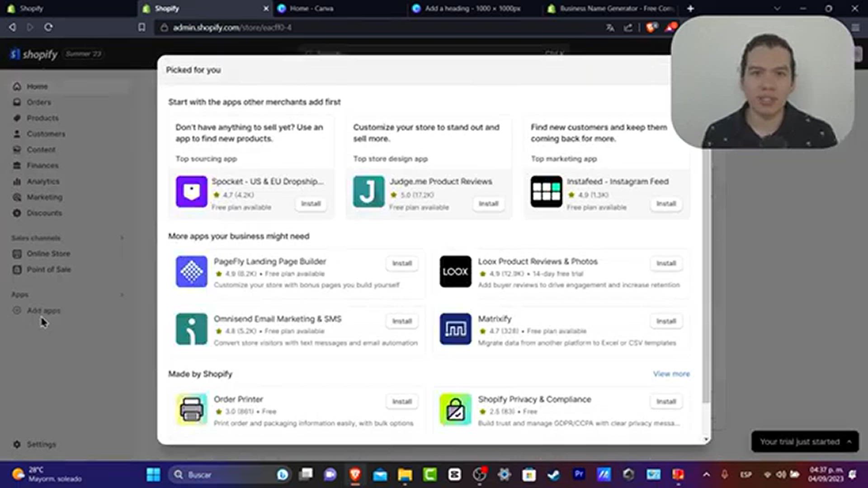The width and height of the screenshot is (868, 488).
Task: Open Brave browser from the taskbar
Action: pos(355,474)
